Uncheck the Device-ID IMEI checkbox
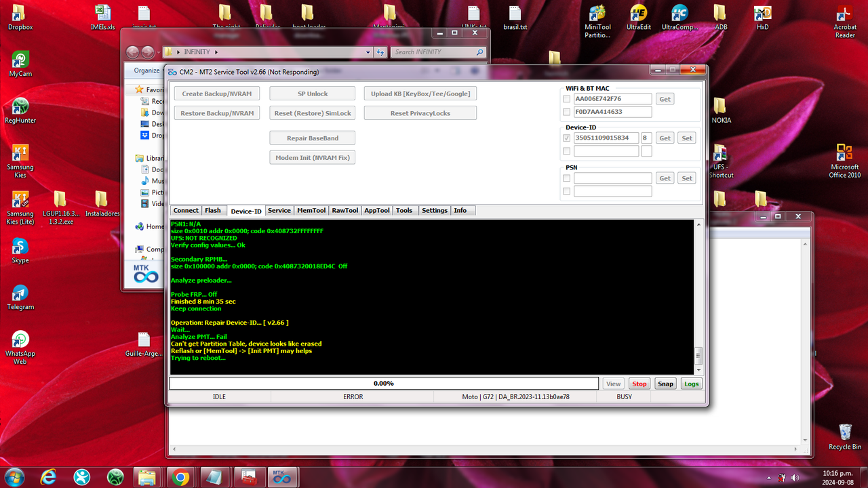The width and height of the screenshot is (868, 488). (x=566, y=138)
